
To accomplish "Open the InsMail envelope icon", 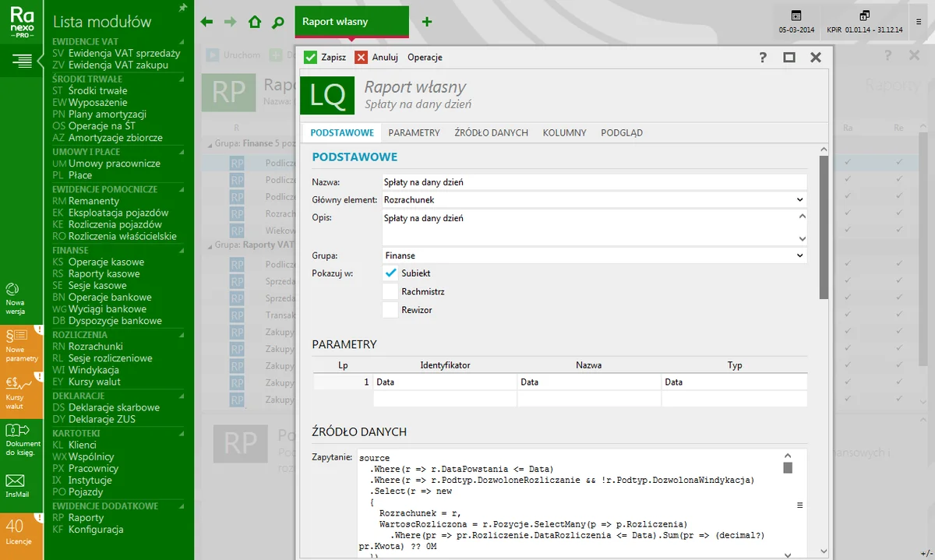I will [x=16, y=481].
